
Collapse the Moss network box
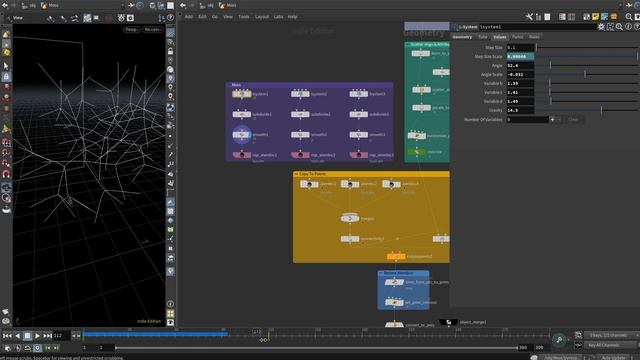(229, 85)
